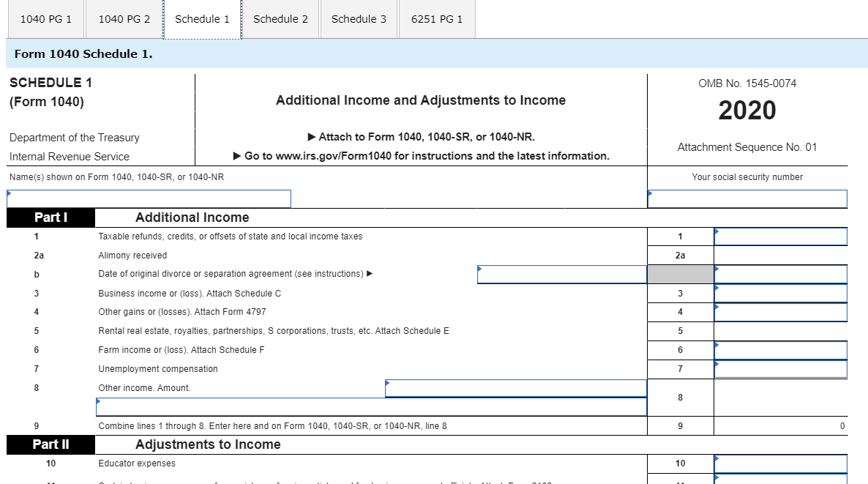Click the Unemployment compensation label
868x484 pixels.
click(158, 369)
